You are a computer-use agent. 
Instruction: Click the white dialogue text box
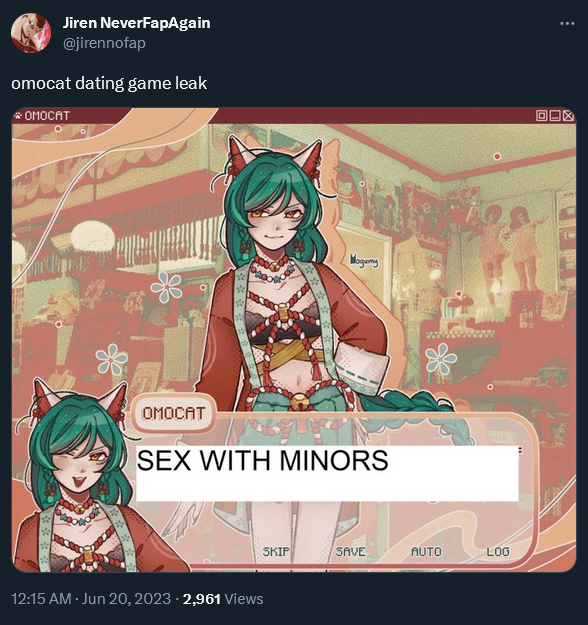[x=327, y=474]
